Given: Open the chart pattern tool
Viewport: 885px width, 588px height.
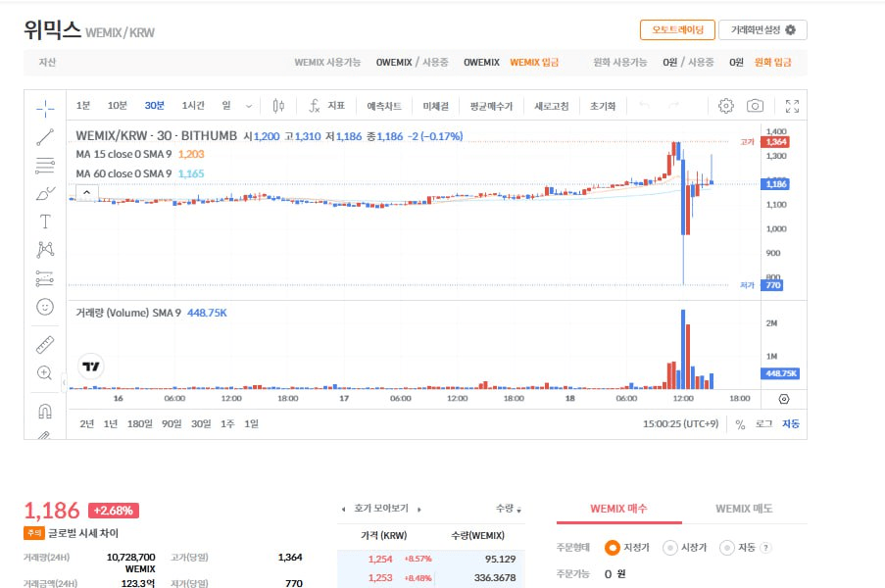Looking at the screenshot, I should (45, 250).
